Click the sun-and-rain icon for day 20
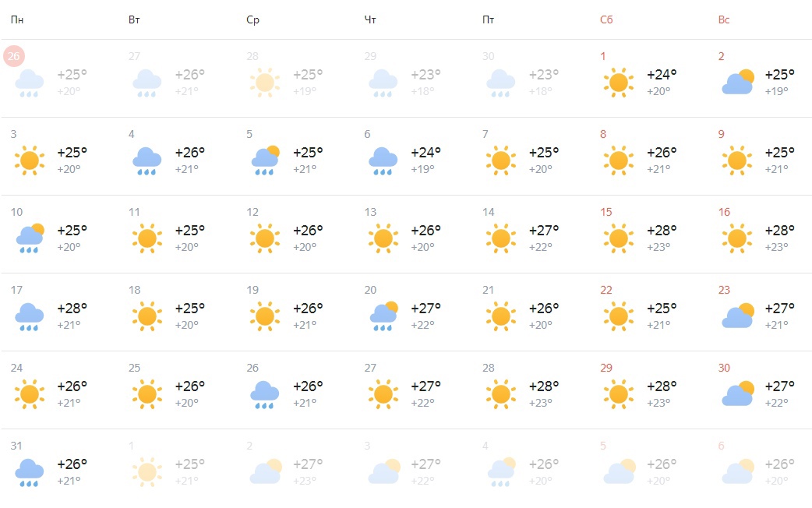The height and width of the screenshot is (508, 812). [x=383, y=316]
